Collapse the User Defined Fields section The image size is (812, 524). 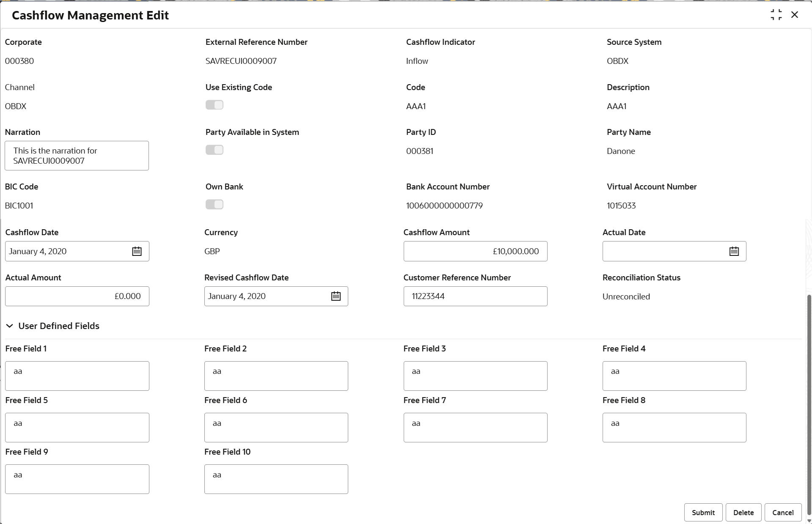pyautogui.click(x=9, y=326)
